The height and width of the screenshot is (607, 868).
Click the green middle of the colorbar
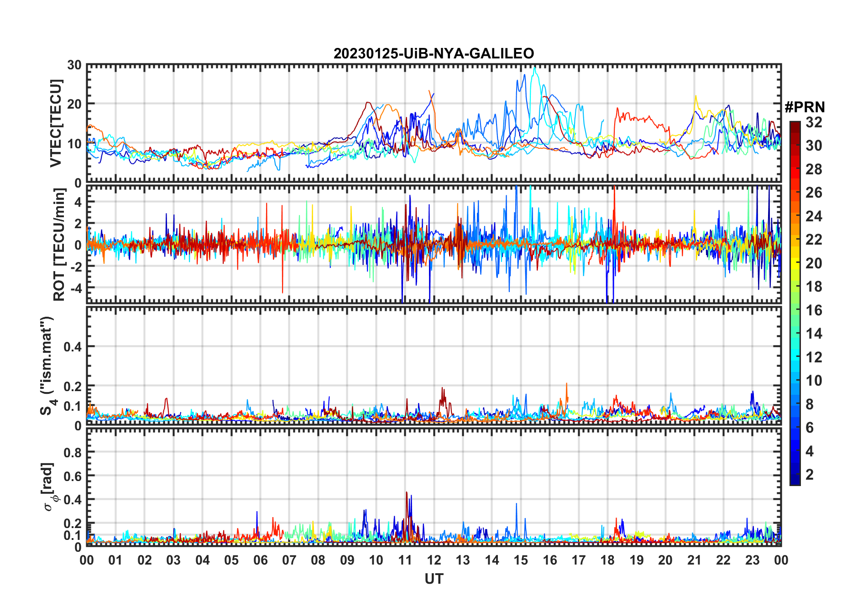[x=795, y=304]
